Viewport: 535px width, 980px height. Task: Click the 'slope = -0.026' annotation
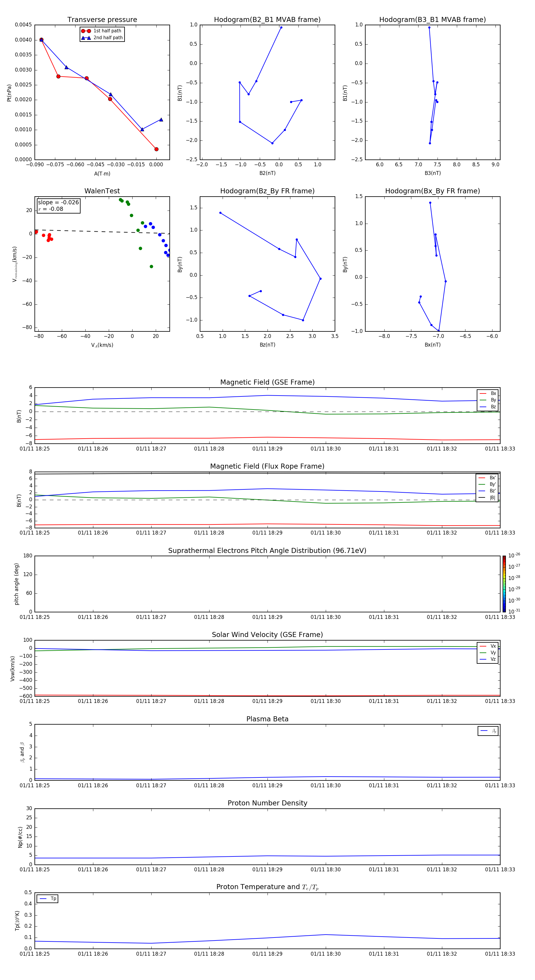(58, 203)
